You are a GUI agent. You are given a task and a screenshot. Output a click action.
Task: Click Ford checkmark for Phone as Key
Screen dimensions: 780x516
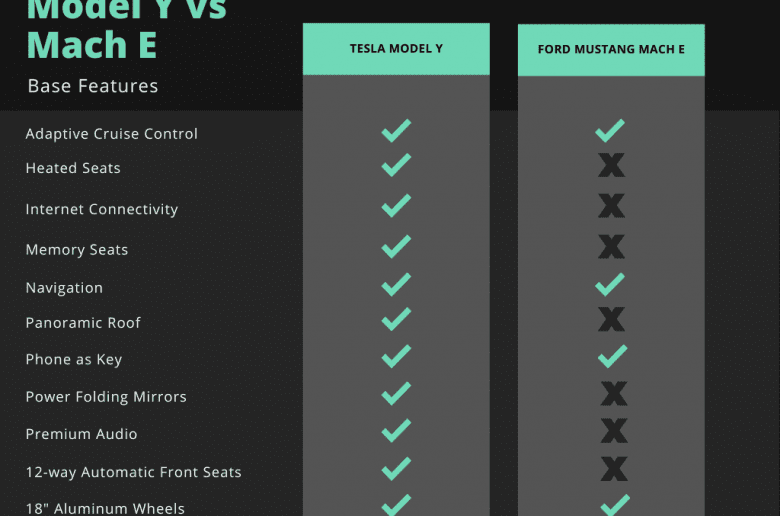pyautogui.click(x=612, y=357)
